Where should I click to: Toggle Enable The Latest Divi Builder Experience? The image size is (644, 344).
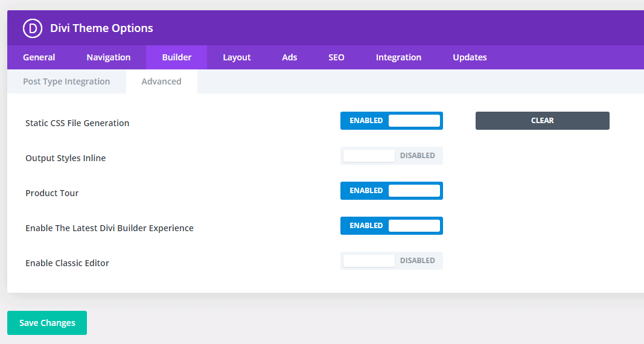click(x=392, y=226)
